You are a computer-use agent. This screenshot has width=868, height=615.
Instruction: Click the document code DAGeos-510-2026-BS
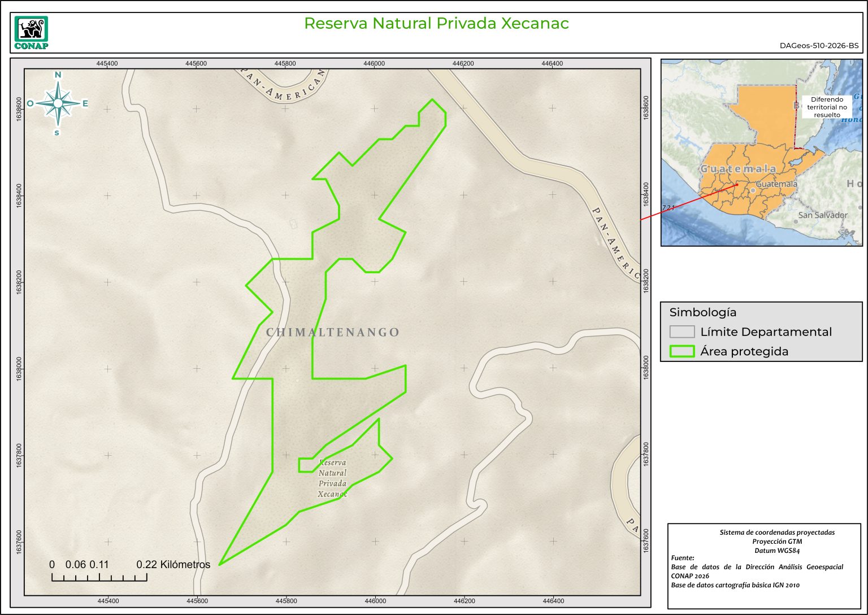819,46
